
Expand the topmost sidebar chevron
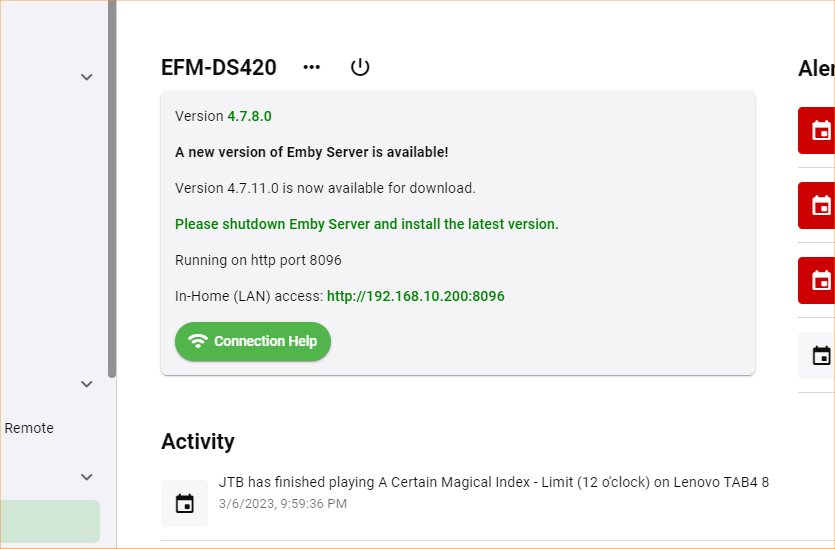pos(87,77)
